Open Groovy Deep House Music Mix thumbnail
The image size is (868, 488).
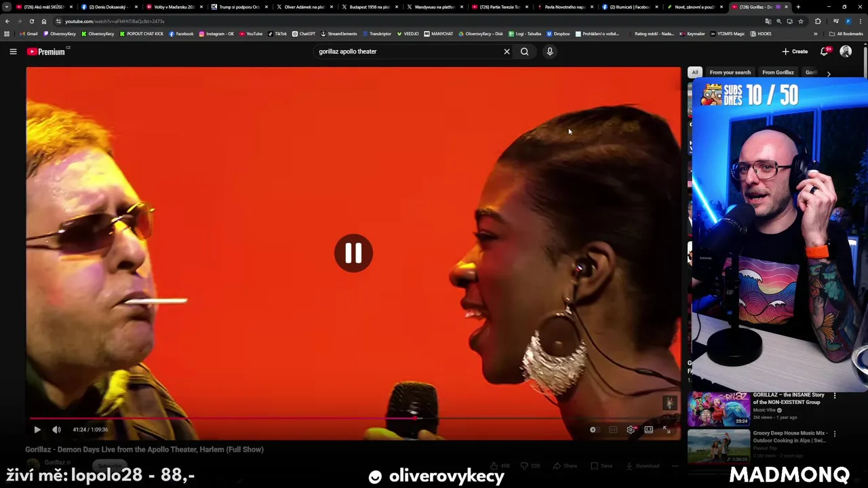click(x=719, y=445)
